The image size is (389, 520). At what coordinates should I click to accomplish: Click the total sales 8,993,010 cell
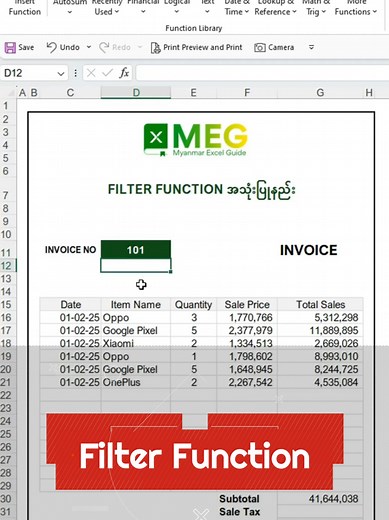[x=320, y=356]
